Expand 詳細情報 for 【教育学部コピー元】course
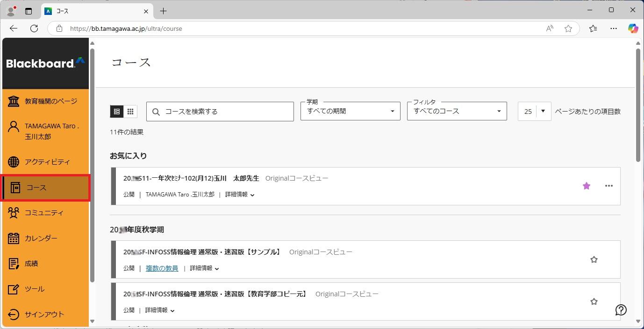 click(160, 310)
